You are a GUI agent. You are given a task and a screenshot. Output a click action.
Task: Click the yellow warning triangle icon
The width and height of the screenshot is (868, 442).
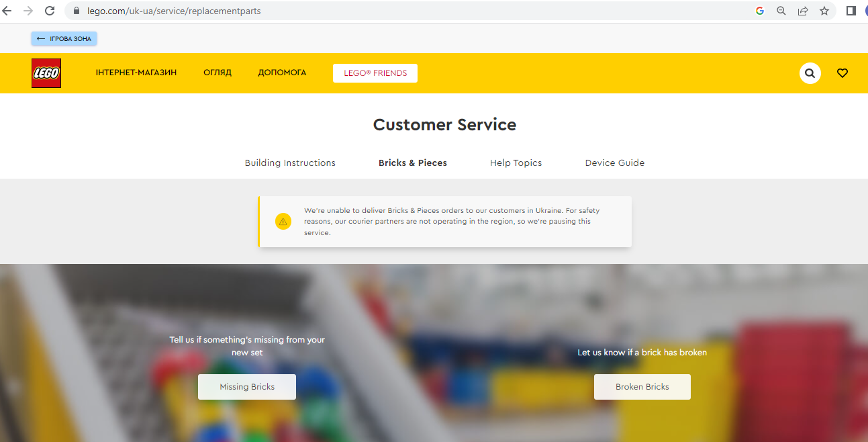(283, 222)
